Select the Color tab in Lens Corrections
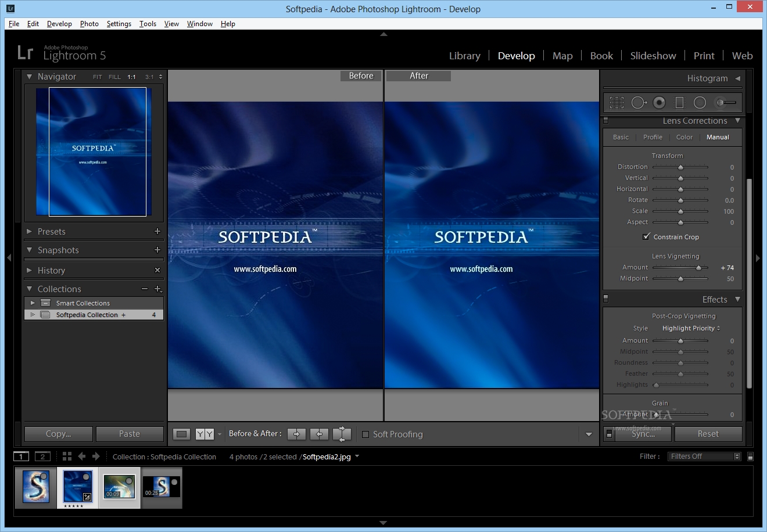This screenshot has width=767, height=532. pyautogui.click(x=684, y=137)
